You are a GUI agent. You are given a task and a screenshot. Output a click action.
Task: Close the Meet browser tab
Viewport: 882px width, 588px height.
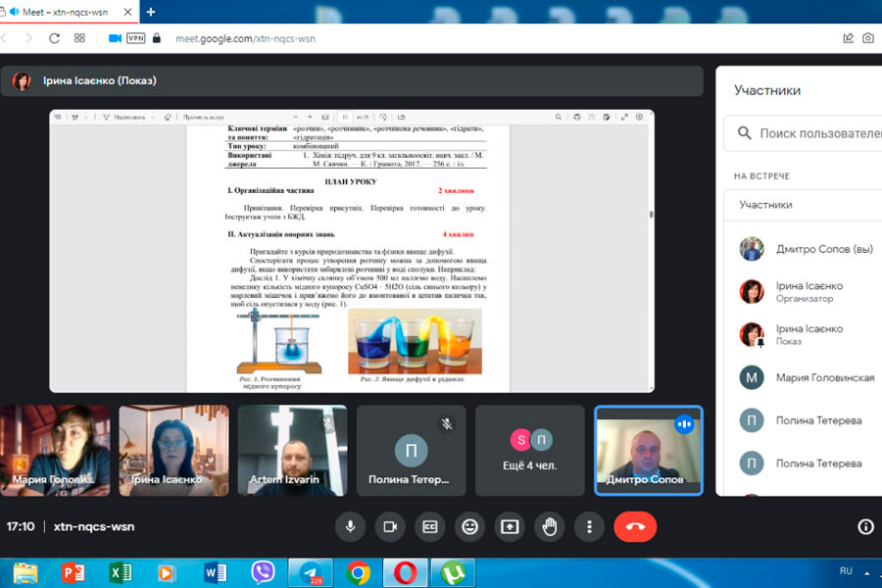pos(127,12)
